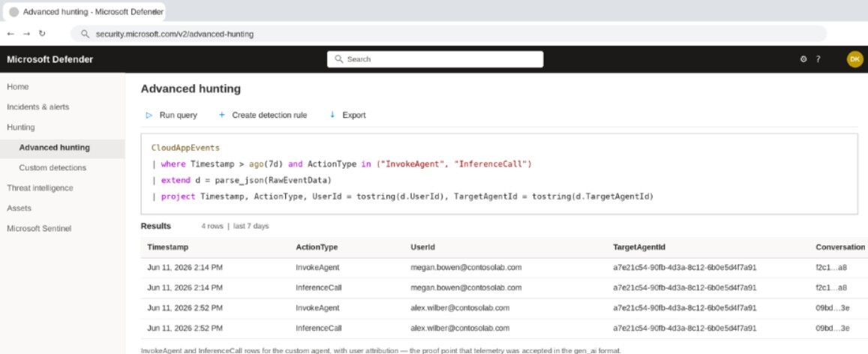Run query button
The image size is (868, 354).
tap(171, 115)
